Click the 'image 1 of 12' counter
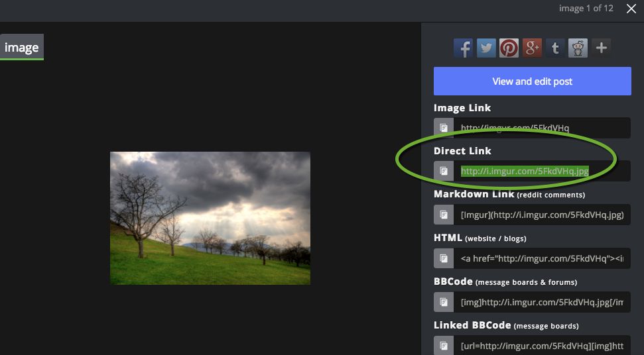Image resolution: width=644 pixels, height=355 pixels. pos(586,8)
